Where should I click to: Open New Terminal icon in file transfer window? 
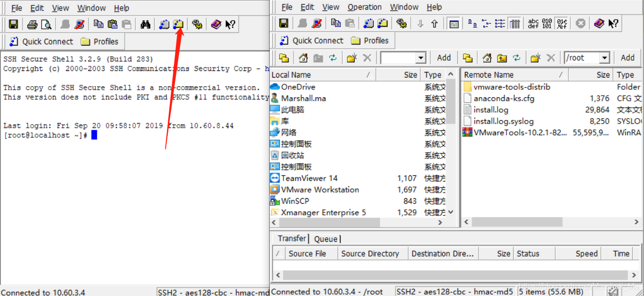(x=369, y=23)
